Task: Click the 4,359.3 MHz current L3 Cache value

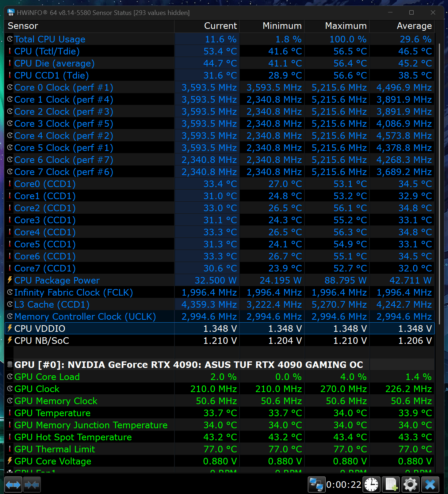Action: 209,304
